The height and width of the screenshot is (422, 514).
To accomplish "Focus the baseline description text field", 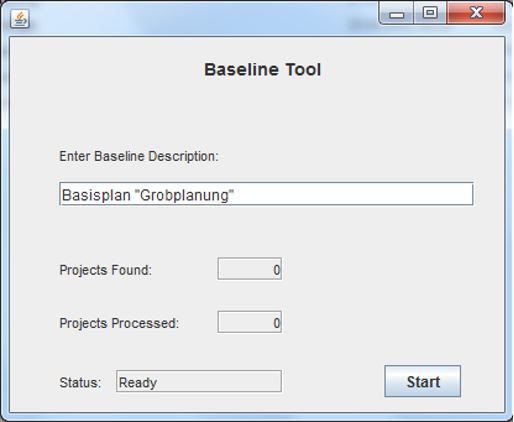I will pos(266,194).
